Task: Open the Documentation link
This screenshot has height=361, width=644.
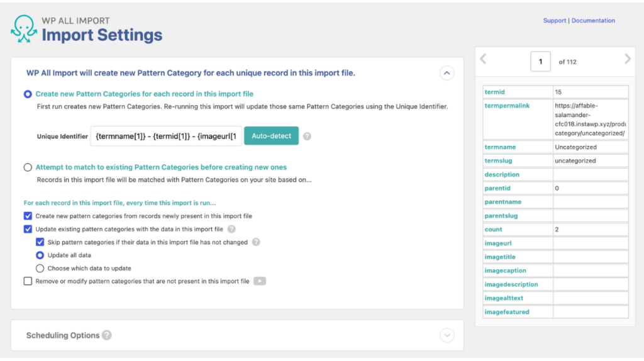Action: click(593, 21)
